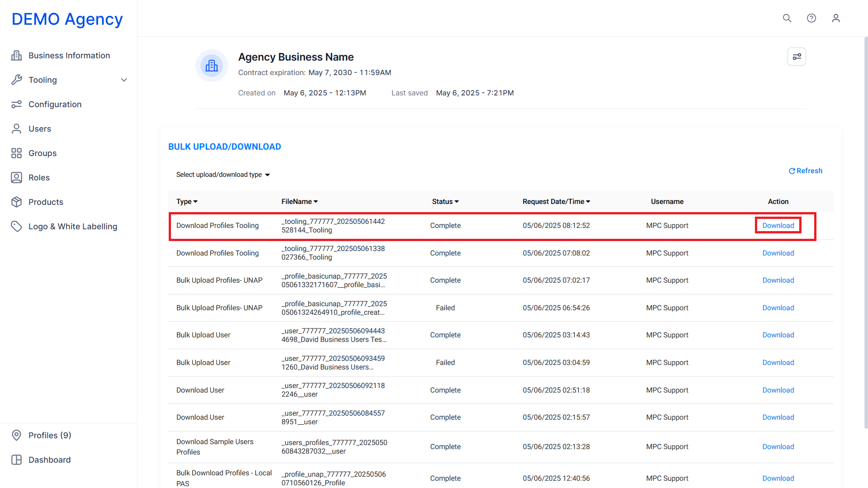Click MPC Support in the 03:14:43 row
Viewport: 868px width, 488px height.
(x=667, y=335)
